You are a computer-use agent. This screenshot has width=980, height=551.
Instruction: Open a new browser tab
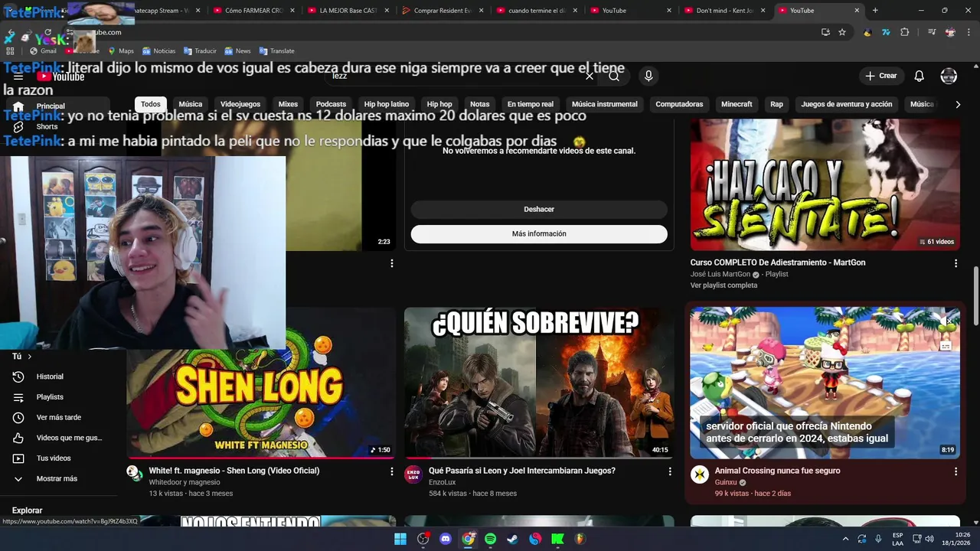(x=875, y=11)
